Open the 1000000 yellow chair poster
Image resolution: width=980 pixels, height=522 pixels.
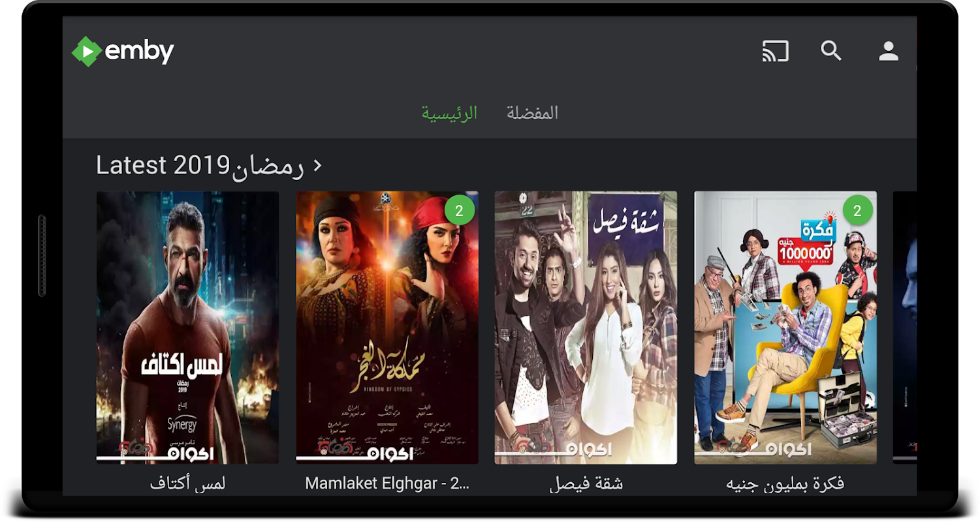[785, 328]
